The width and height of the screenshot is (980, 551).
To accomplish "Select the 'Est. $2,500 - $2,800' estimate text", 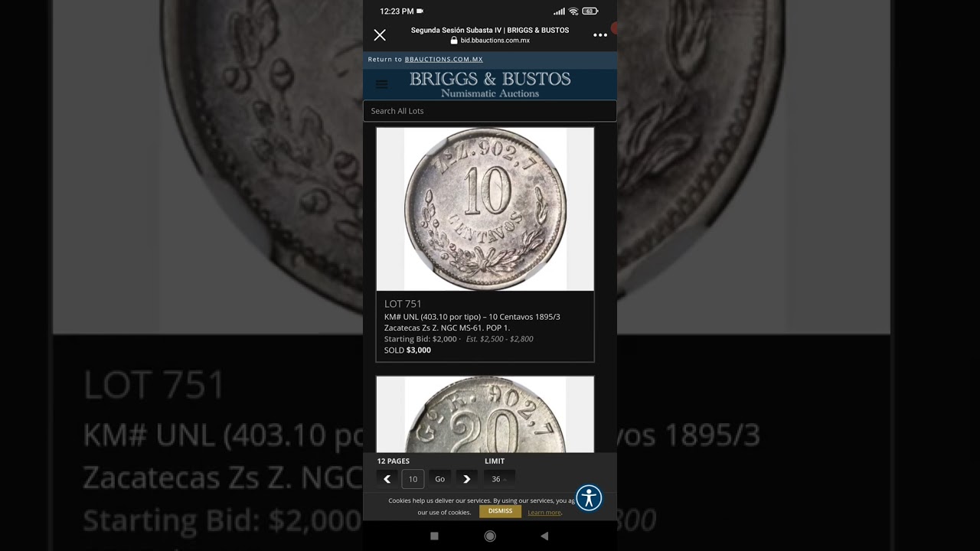I will click(x=500, y=339).
